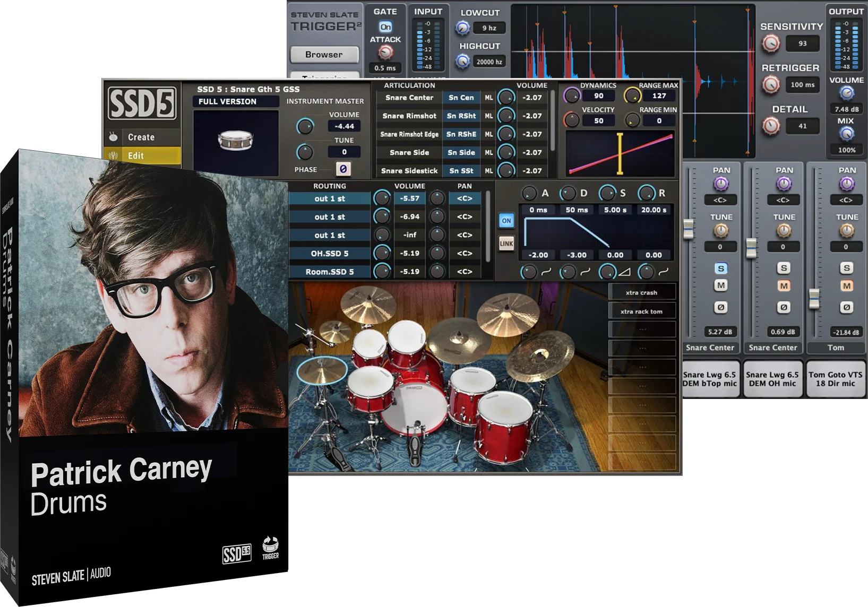Select the Snare Rimshot Edge articulation
The width and height of the screenshot is (868, 607).
click(409, 134)
